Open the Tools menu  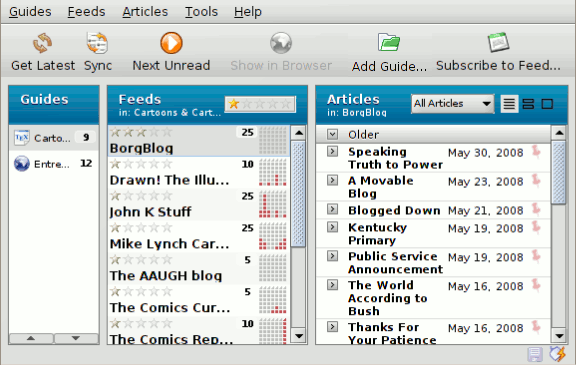(x=201, y=12)
